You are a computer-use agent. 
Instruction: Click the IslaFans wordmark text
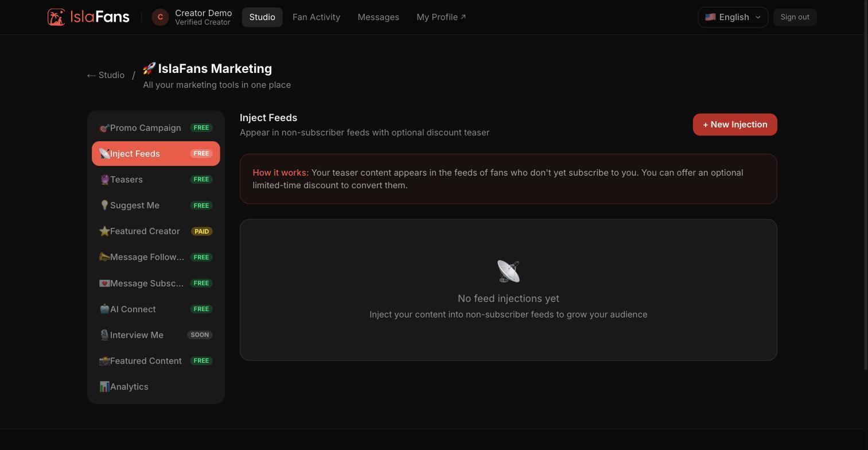point(100,17)
